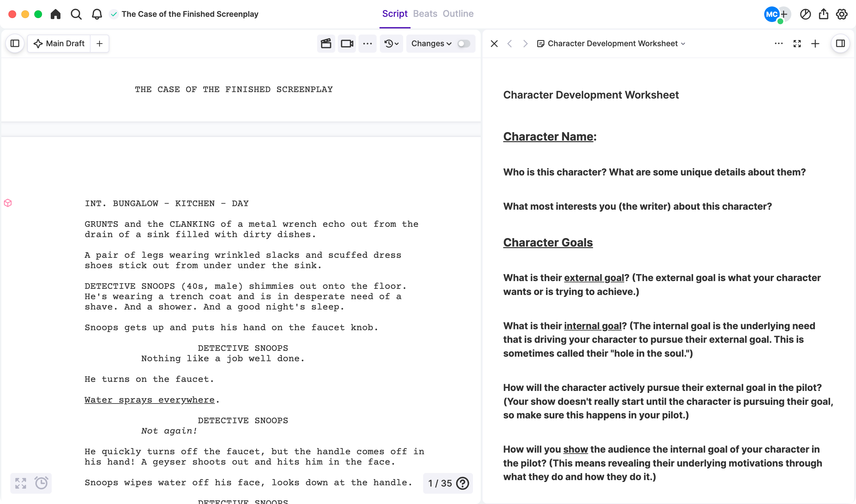Click the MC user avatar
The image size is (856, 504).
772,14
